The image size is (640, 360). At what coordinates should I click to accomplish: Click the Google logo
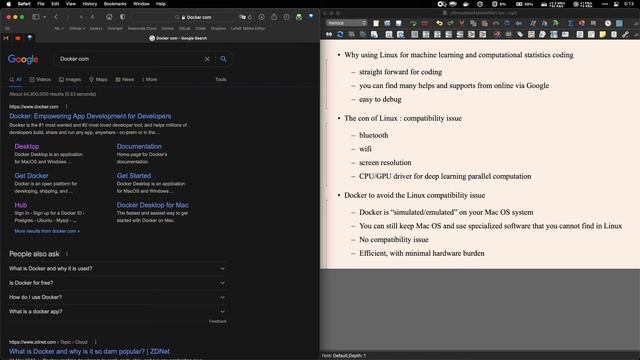pyautogui.click(x=23, y=59)
